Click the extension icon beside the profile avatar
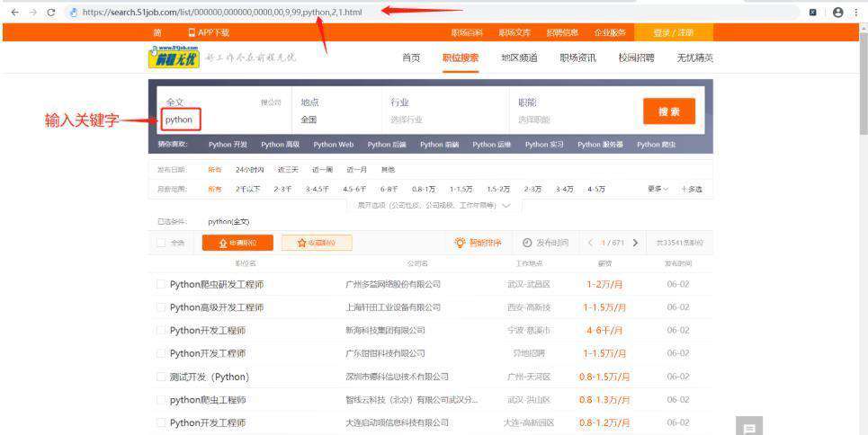Image resolution: width=868 pixels, height=435 pixels. pos(813,13)
